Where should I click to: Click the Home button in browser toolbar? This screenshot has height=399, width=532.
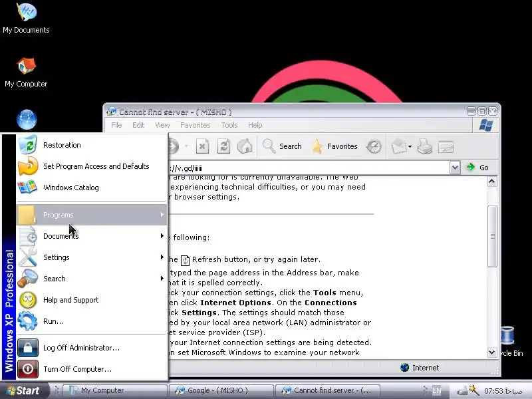click(x=245, y=146)
